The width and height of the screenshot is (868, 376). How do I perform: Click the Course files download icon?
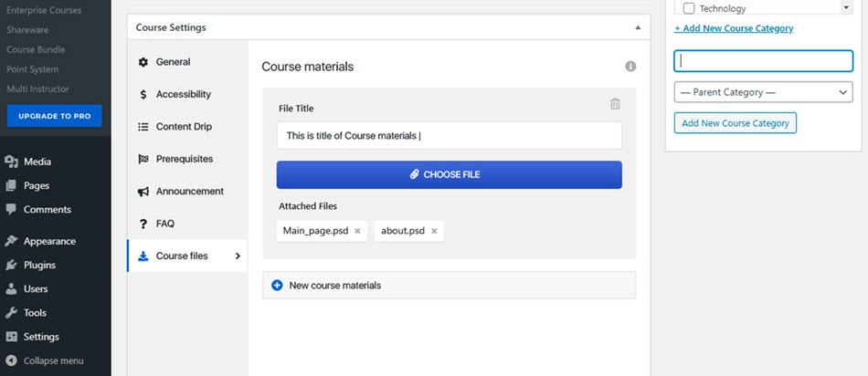[143, 256]
